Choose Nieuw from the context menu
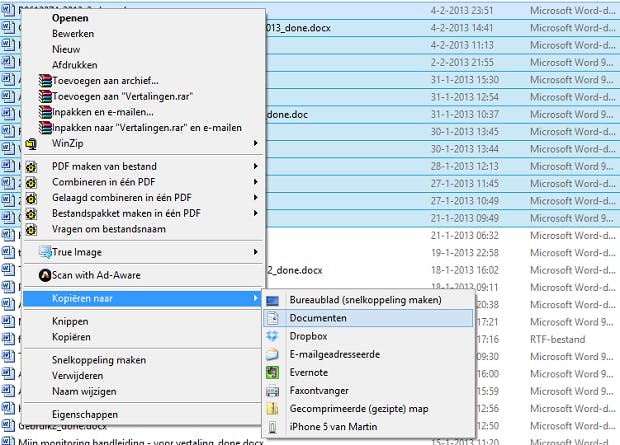The image size is (620, 445). tap(66, 49)
